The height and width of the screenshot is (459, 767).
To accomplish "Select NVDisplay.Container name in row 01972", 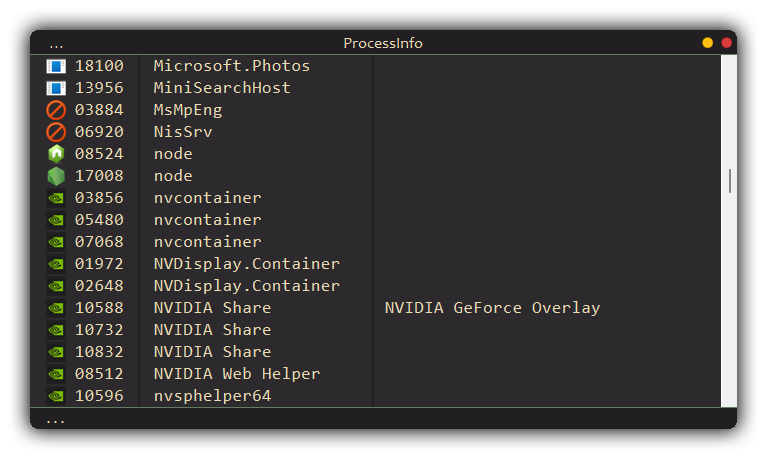I will pyautogui.click(x=247, y=265).
